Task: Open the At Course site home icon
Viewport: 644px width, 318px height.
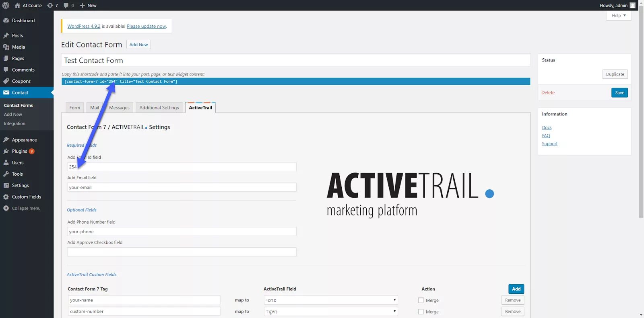Action: 17,5
